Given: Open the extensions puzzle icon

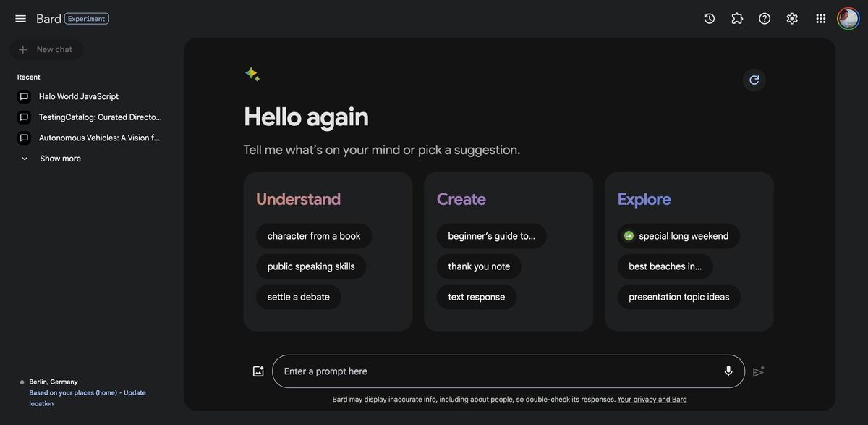Looking at the screenshot, I should (x=737, y=19).
